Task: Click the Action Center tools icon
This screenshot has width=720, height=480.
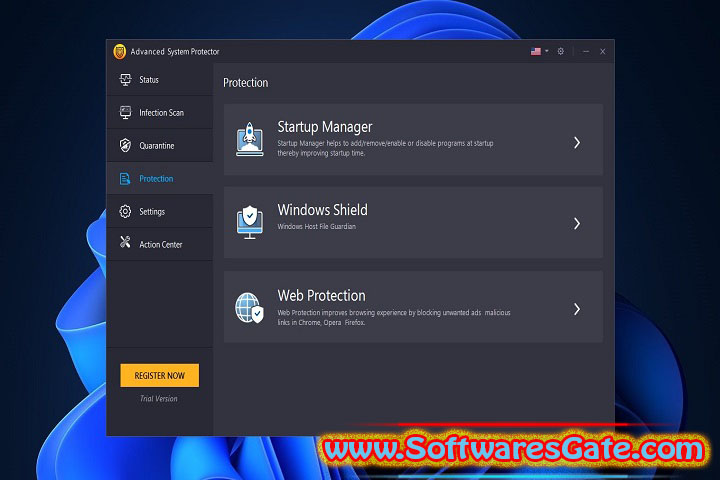Action: coord(125,242)
